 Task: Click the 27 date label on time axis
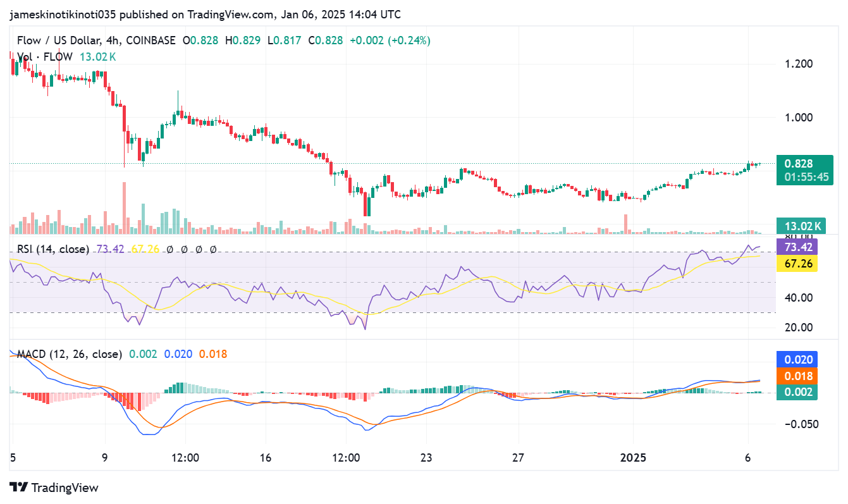point(519,457)
